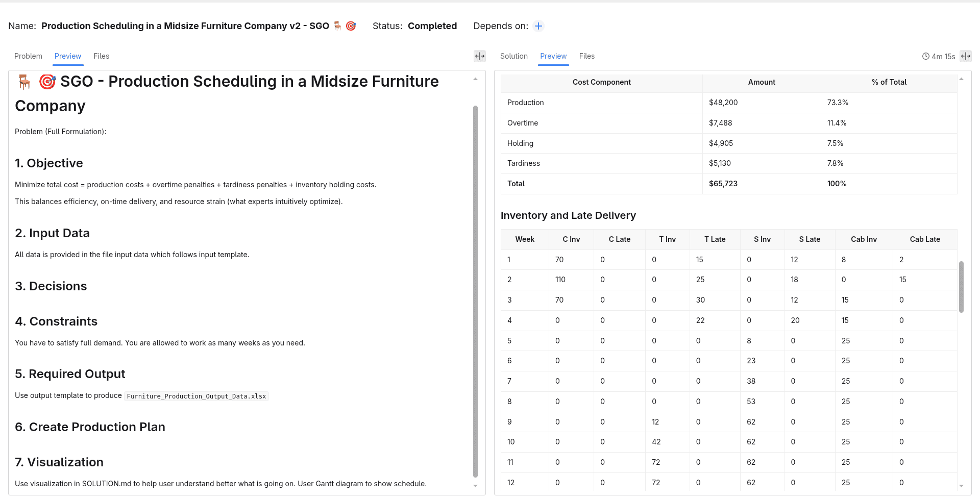Click the chair emoji in the project name
This screenshot has height=499, width=980.
tap(337, 26)
